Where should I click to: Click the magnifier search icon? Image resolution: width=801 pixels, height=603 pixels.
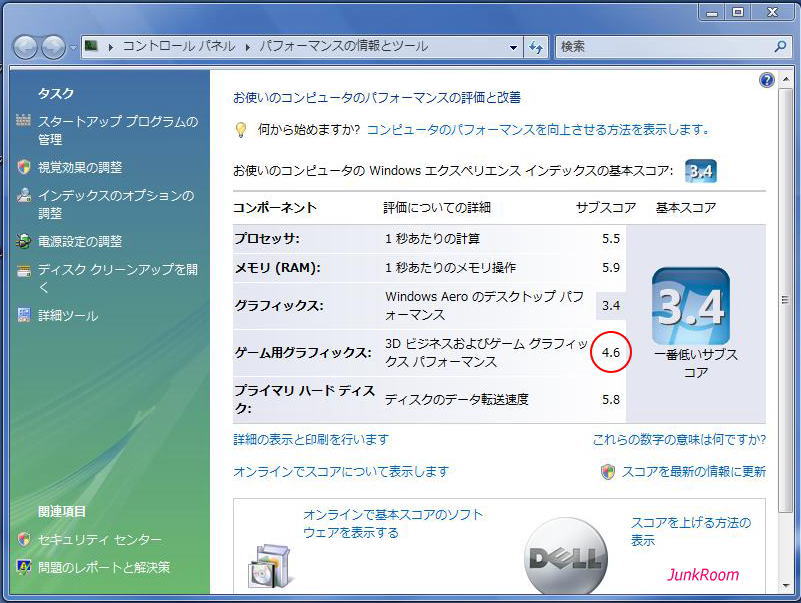coord(780,47)
